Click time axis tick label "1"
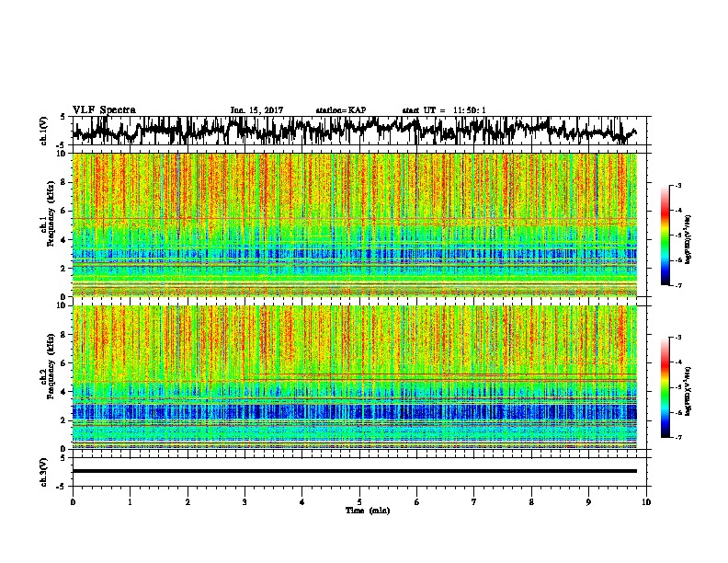Viewport: 728px width, 563px height. coord(130,502)
